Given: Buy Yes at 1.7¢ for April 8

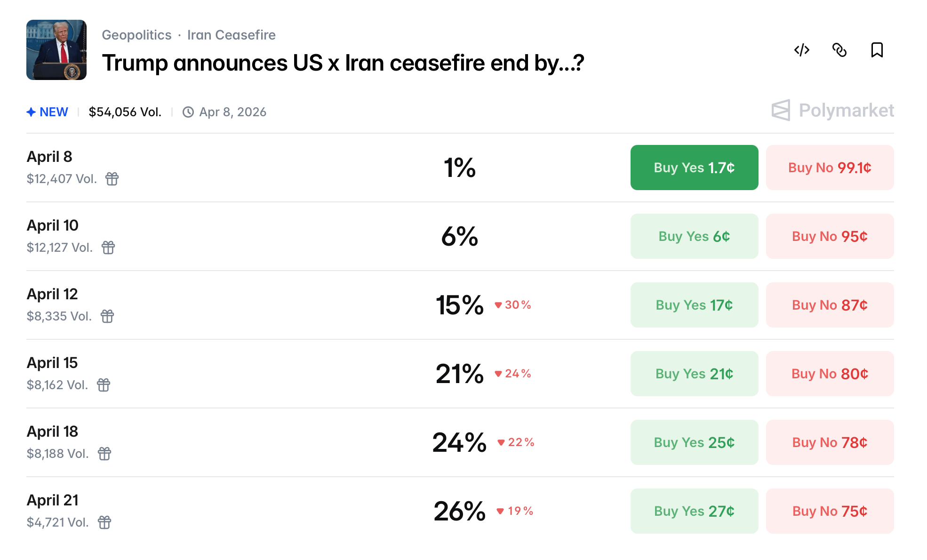Looking at the screenshot, I should (694, 168).
